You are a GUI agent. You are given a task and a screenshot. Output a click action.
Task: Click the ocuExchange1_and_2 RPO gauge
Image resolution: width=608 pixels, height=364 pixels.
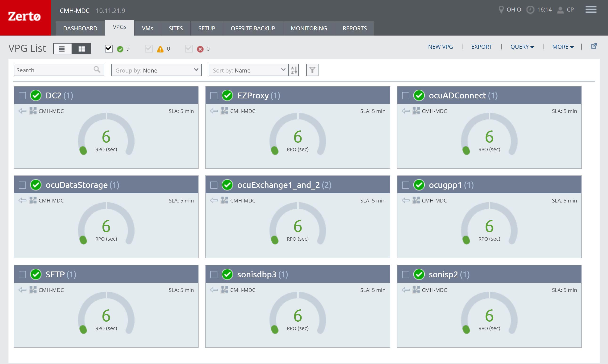coord(298,224)
